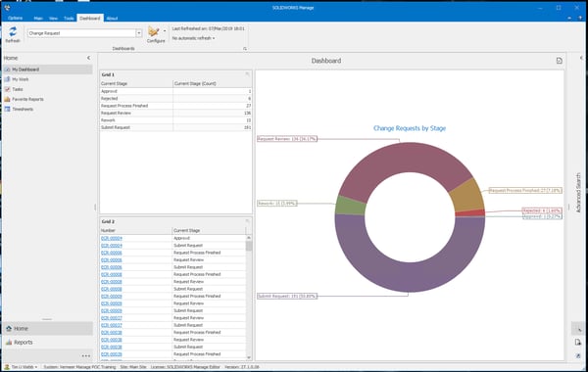Screen dimensions: 588x372
Task: Click Grid 2 scrollbar up arrow
Action: point(249,238)
